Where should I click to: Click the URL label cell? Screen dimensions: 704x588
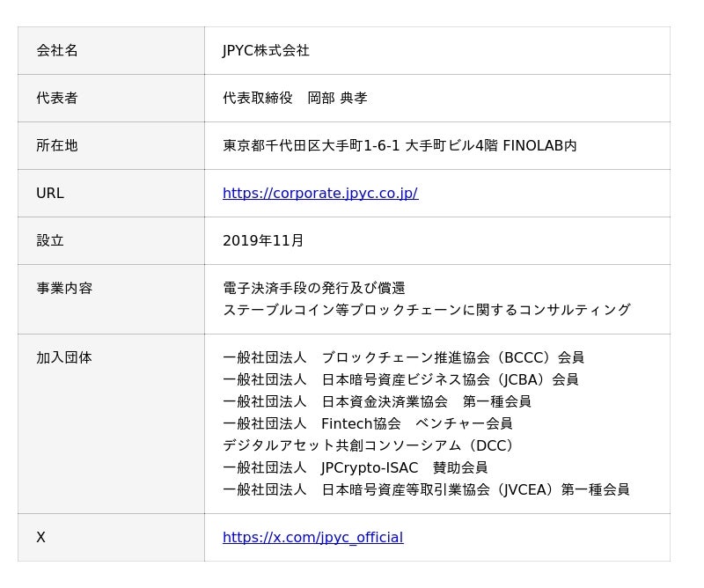tap(50, 194)
